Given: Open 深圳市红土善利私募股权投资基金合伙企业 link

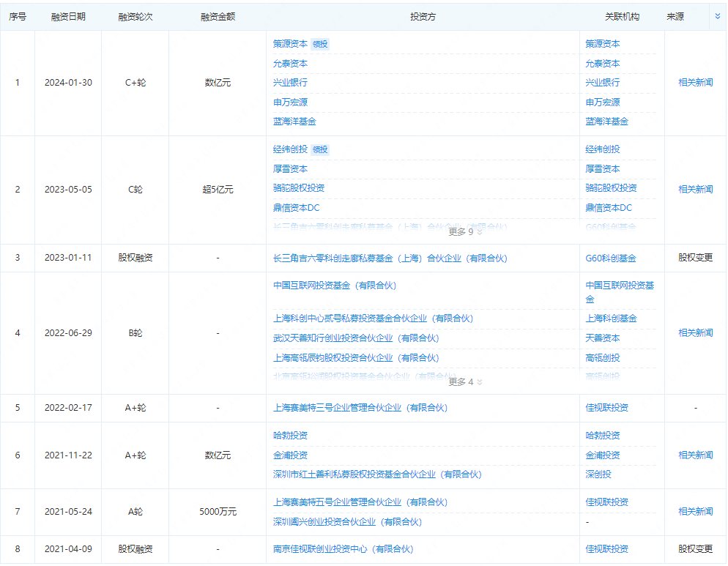Looking at the screenshot, I should click(x=377, y=474).
